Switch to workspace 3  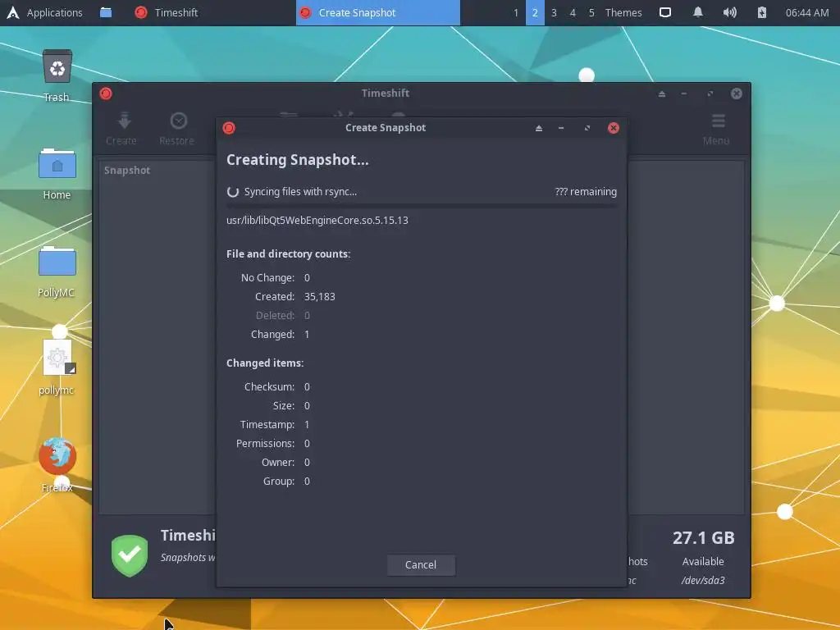coord(554,12)
